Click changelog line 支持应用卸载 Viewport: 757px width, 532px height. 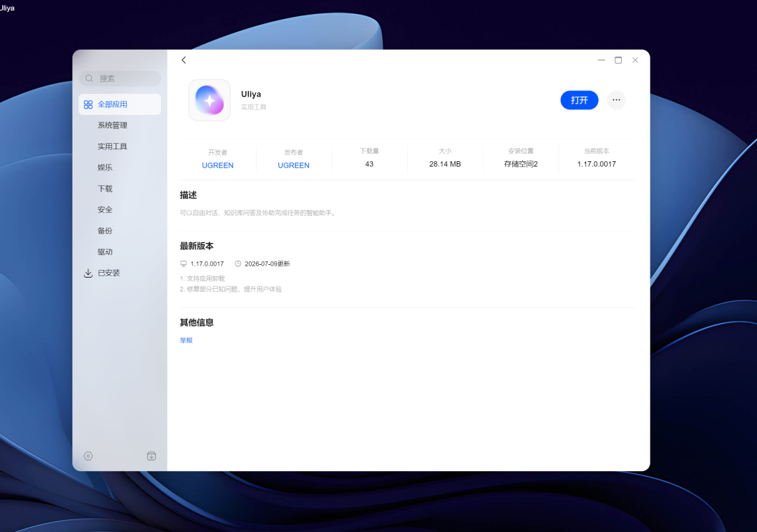(x=203, y=278)
